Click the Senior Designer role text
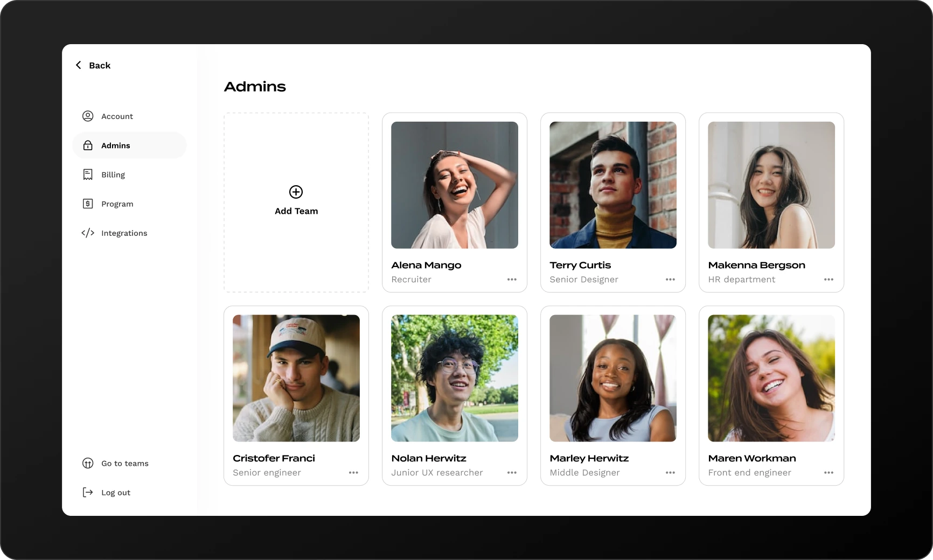This screenshot has width=933, height=560. [584, 279]
